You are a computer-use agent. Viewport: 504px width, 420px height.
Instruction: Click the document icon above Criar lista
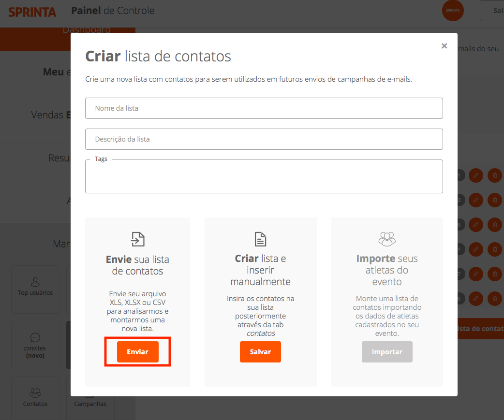tap(260, 239)
